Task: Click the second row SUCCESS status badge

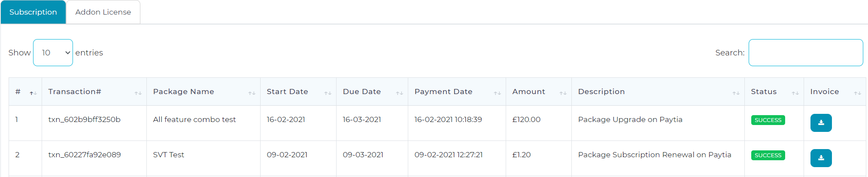Action: coord(768,156)
